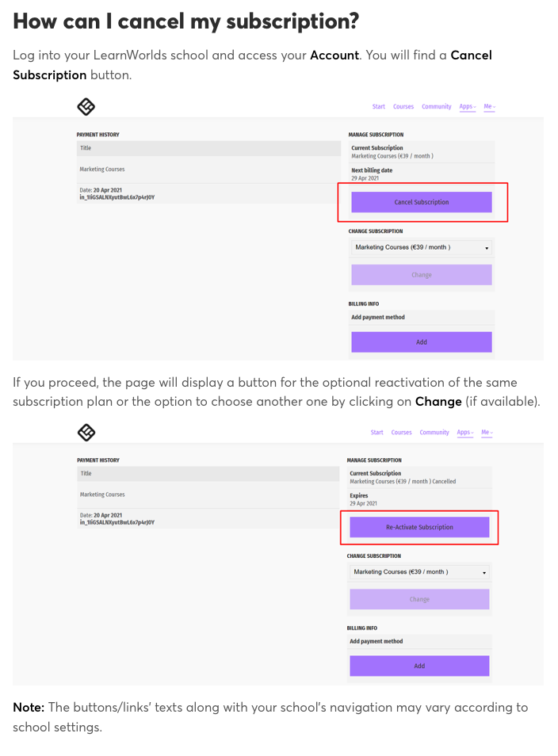Click the school logo in second screenshot
Viewport: 558px width, 756px height.
click(86, 432)
